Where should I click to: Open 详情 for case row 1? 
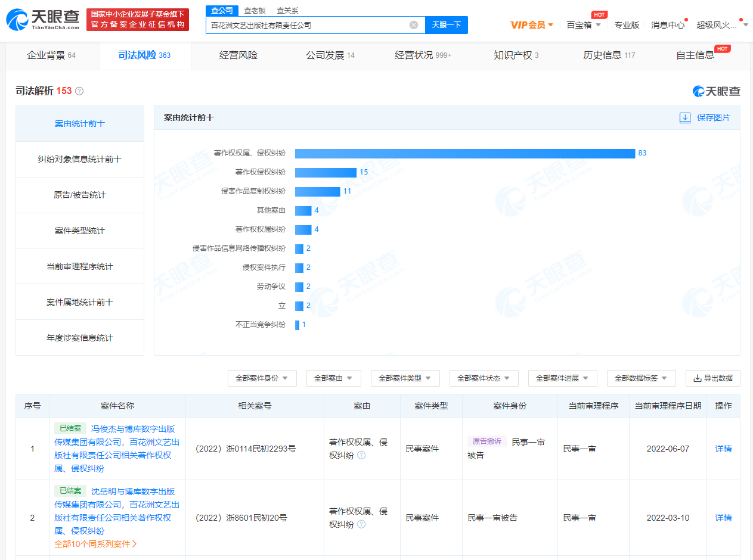pyautogui.click(x=723, y=449)
